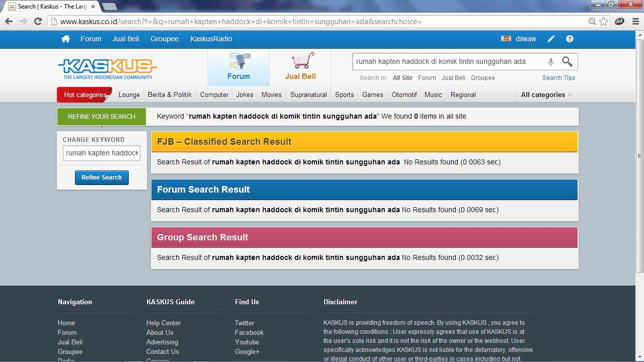Viewport: 644px width, 362px height.
Task: Open the Help Center footer link
Action: click(x=164, y=323)
